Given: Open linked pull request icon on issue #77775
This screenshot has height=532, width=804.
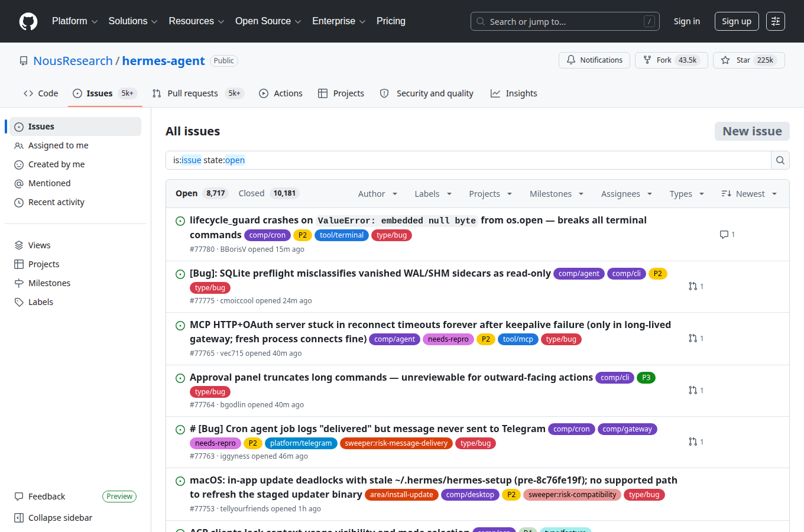Looking at the screenshot, I should tap(696, 287).
